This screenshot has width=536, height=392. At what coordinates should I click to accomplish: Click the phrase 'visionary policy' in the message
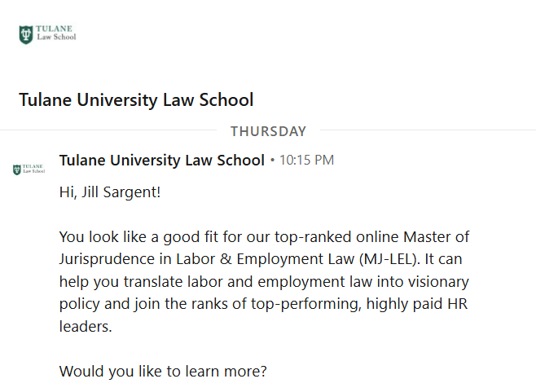pyautogui.click(x=424, y=282)
